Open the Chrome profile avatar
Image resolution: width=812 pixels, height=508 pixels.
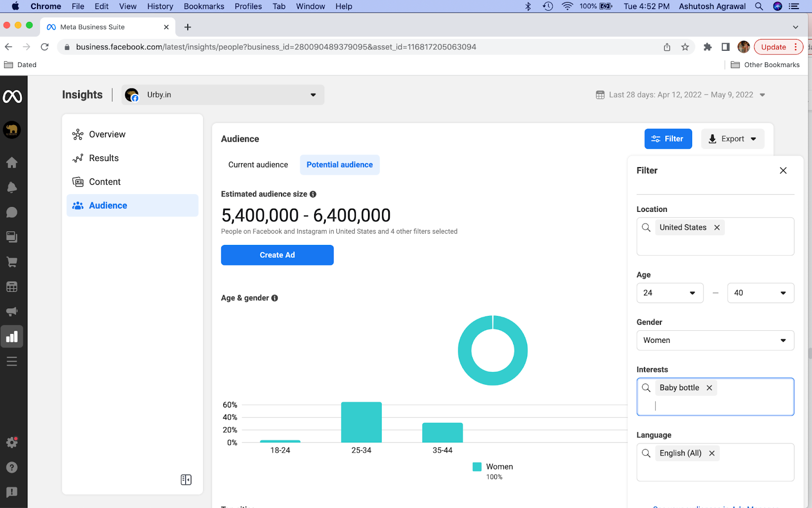(x=743, y=47)
